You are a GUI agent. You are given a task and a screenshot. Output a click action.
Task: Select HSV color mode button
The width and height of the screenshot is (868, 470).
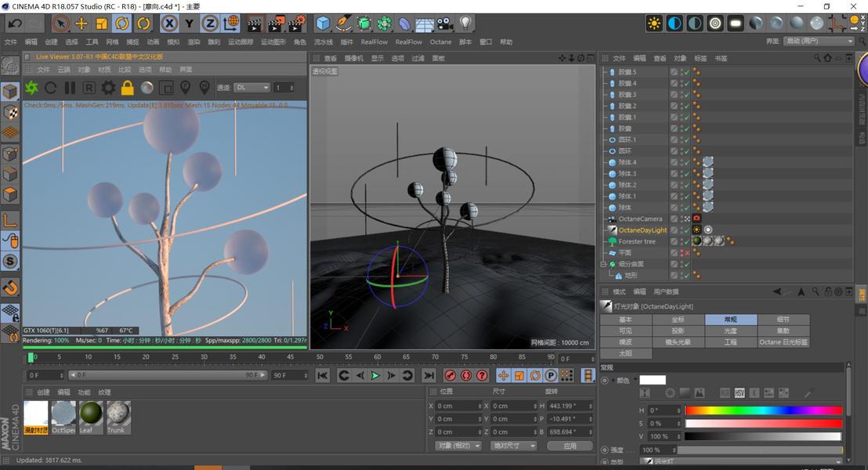click(x=739, y=393)
